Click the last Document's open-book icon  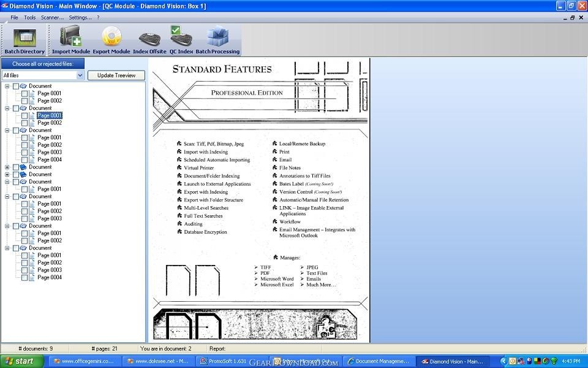click(x=23, y=248)
